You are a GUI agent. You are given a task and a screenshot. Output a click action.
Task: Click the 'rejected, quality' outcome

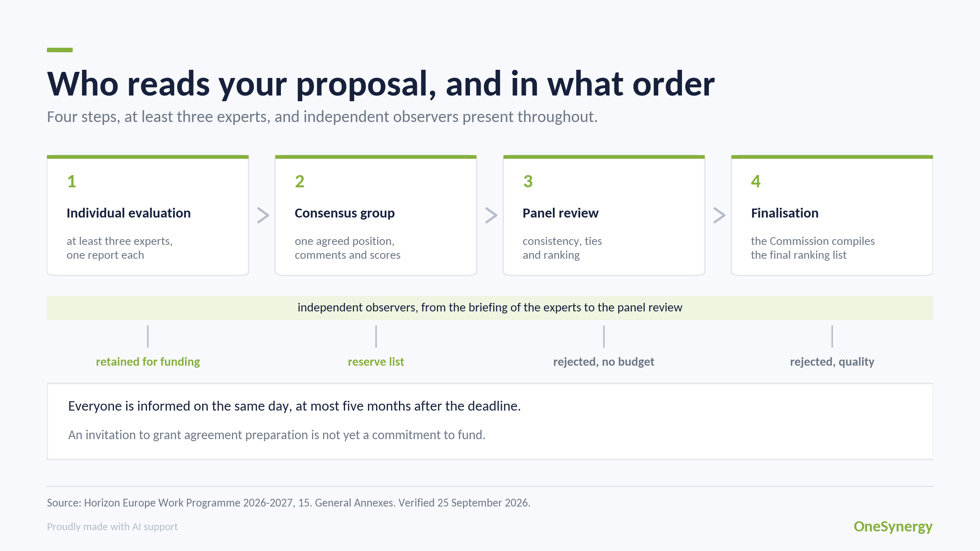(832, 362)
